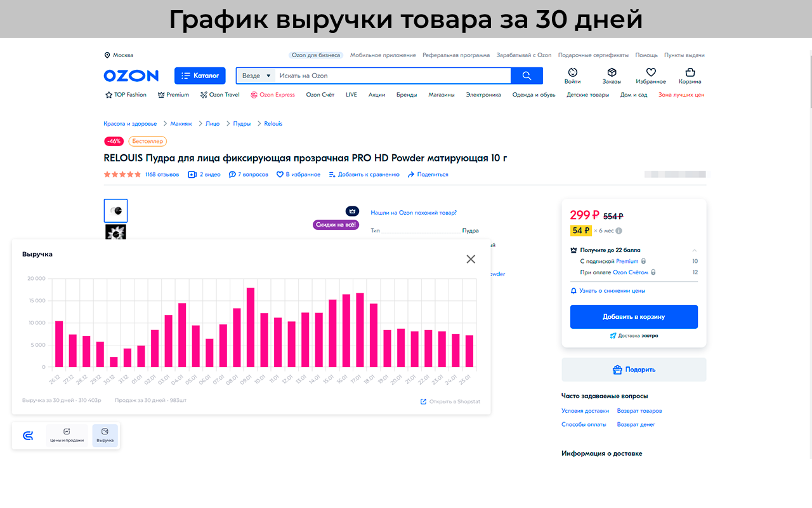
Task: Open Возврат товаров link
Action: click(639, 411)
